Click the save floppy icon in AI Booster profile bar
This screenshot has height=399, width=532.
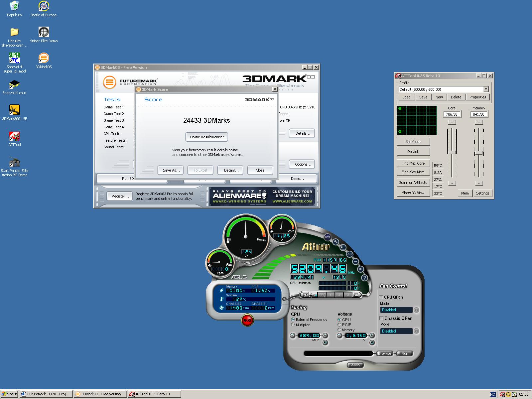(x=356, y=295)
